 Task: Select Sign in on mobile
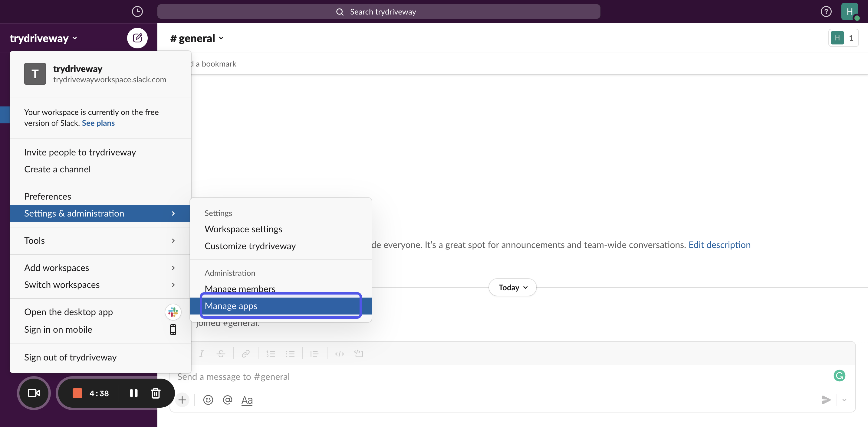[x=100, y=329]
